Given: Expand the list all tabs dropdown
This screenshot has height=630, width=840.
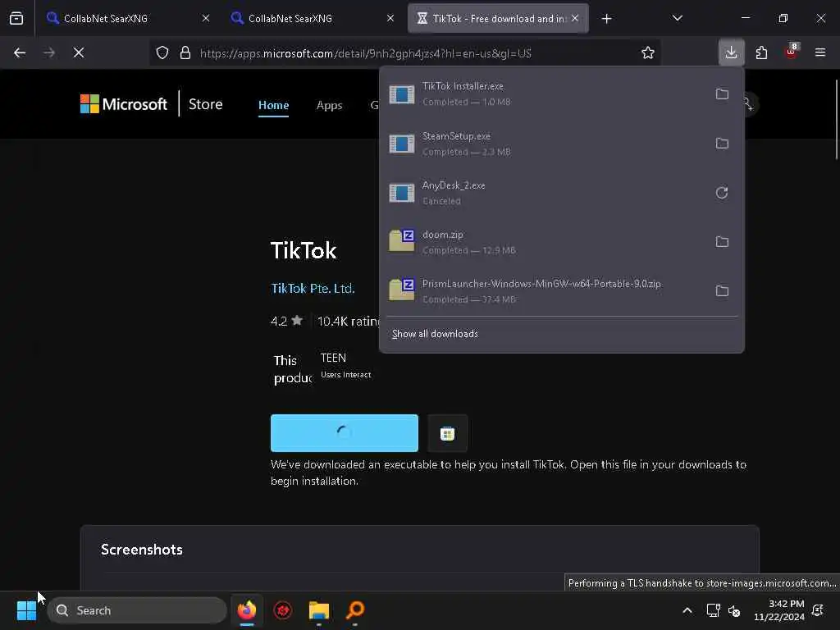Looking at the screenshot, I should [x=677, y=18].
